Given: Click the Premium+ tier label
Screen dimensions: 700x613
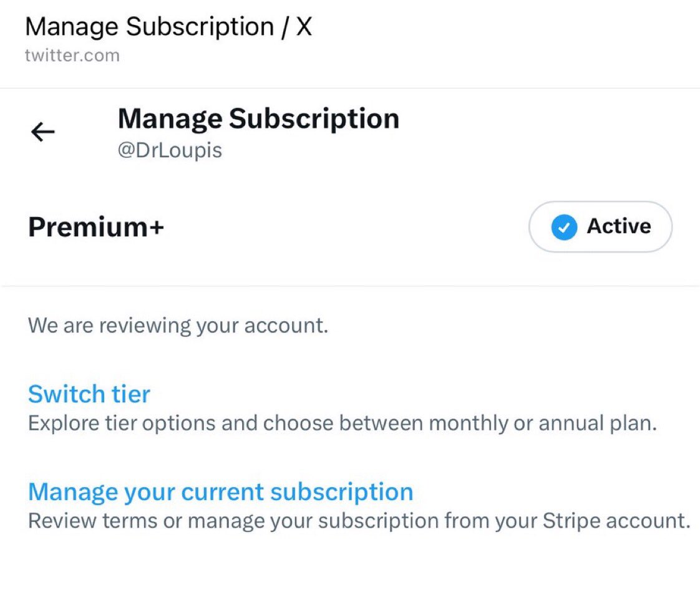Looking at the screenshot, I should [x=96, y=227].
